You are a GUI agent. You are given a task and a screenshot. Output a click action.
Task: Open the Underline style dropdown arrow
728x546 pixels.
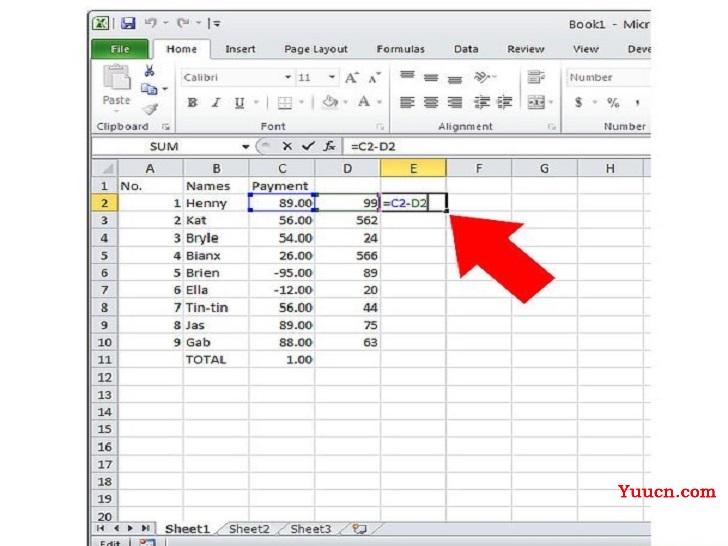pyautogui.click(x=256, y=103)
